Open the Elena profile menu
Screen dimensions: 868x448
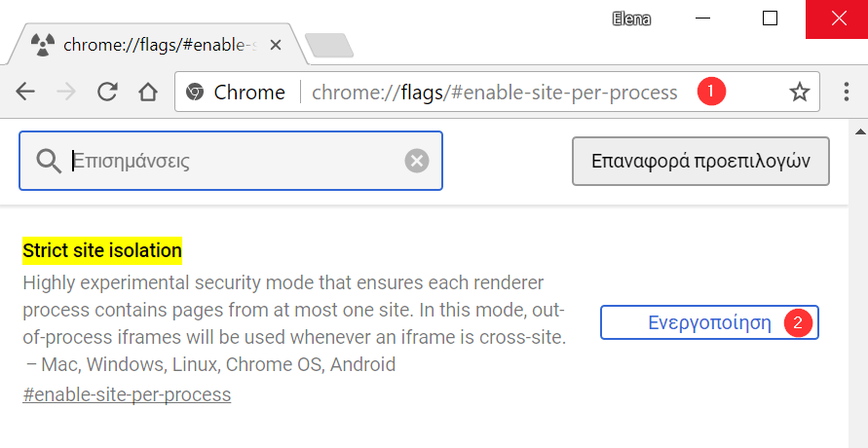pyautogui.click(x=631, y=19)
